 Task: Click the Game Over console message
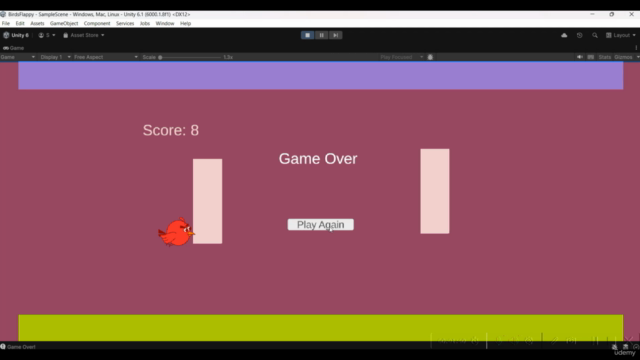pos(21,347)
